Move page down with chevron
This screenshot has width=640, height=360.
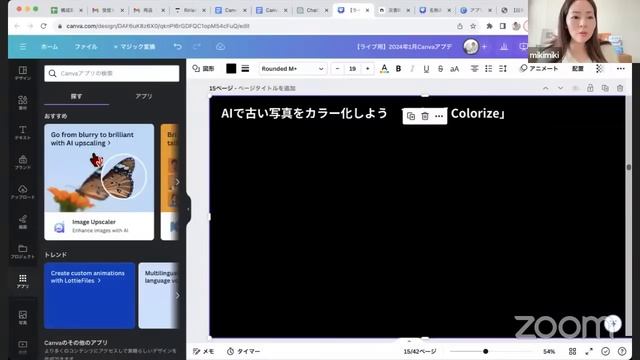click(560, 88)
